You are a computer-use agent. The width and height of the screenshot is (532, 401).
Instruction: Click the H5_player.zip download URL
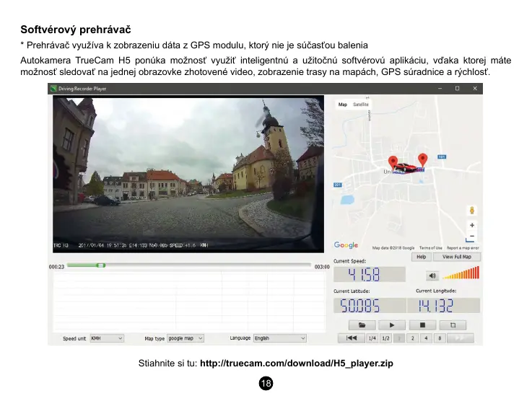click(x=297, y=363)
